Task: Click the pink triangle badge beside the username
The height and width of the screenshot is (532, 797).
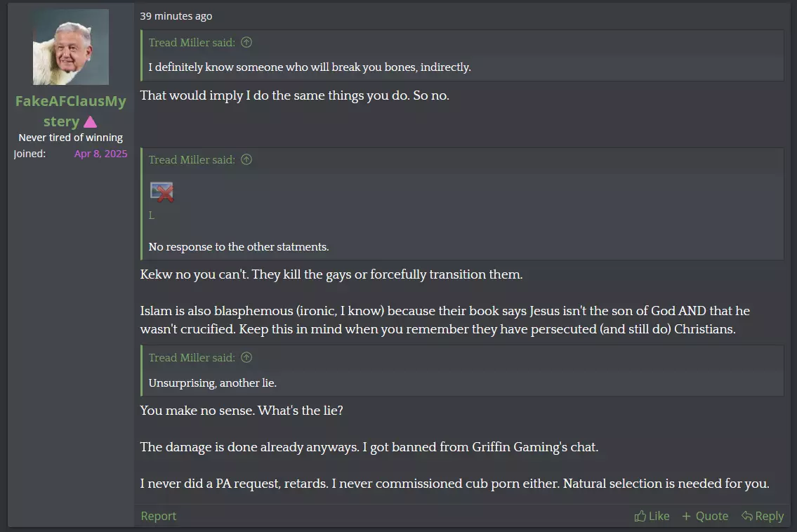Action: (x=90, y=122)
